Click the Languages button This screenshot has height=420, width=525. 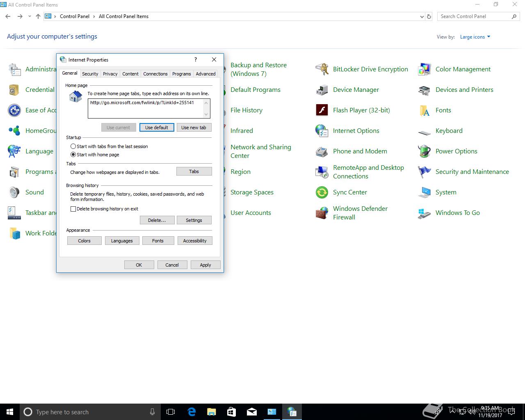pyautogui.click(x=122, y=241)
